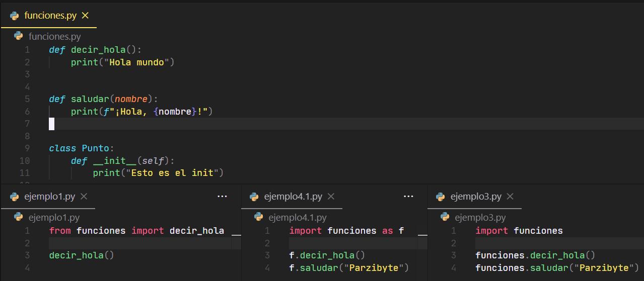
Task: Click f.saludar("Parzibyte") in ejemplo4.1.py
Action: 349,268
